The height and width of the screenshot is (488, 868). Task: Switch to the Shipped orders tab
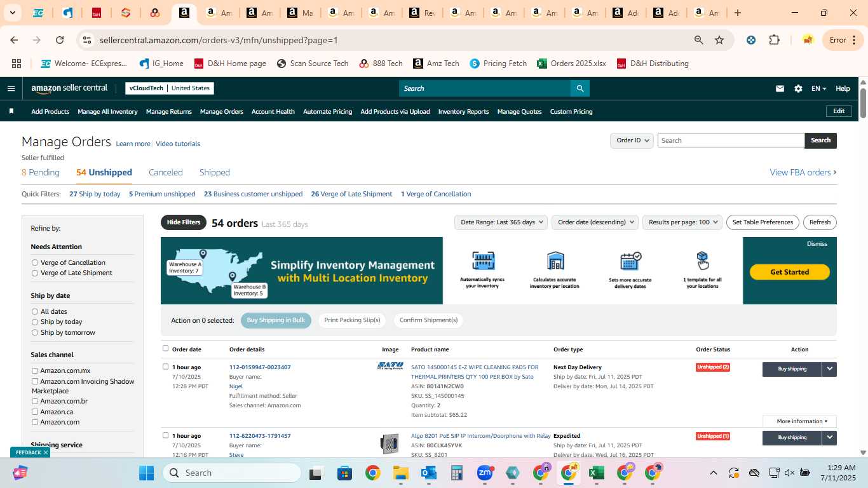(x=215, y=173)
